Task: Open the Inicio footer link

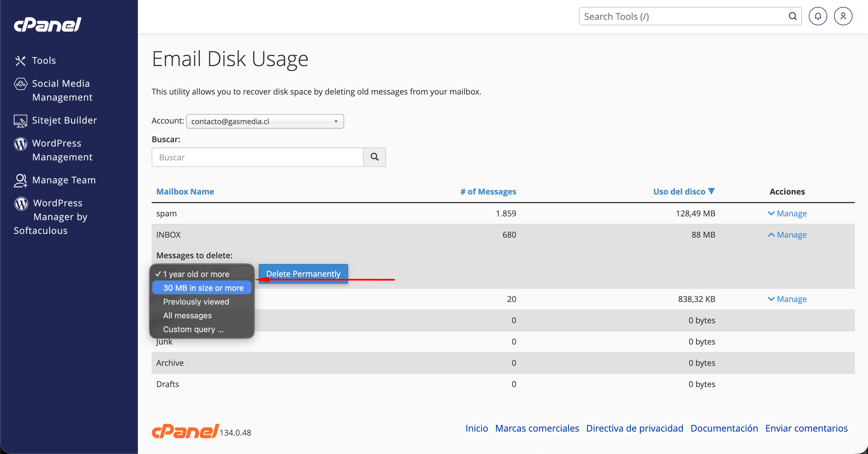Action: [x=477, y=428]
